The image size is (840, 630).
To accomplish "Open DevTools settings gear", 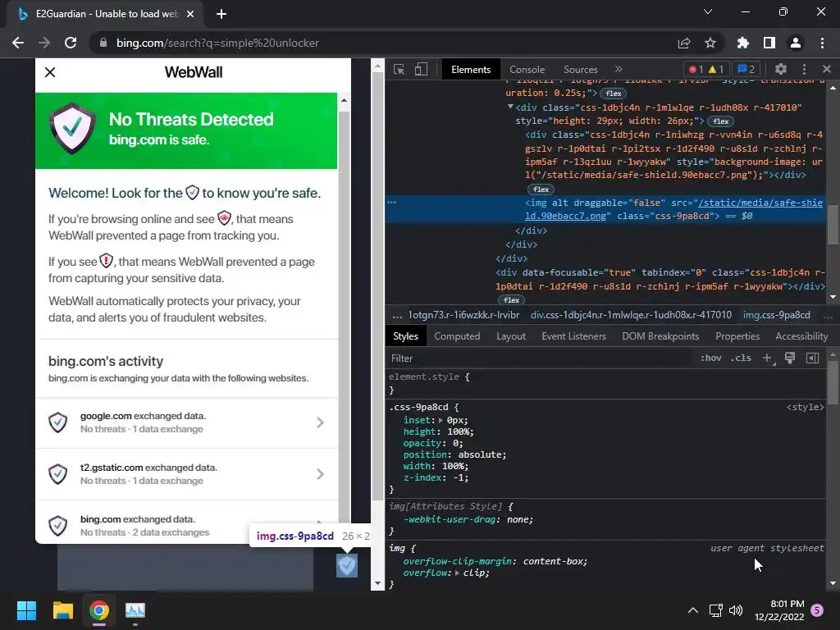I will pyautogui.click(x=781, y=69).
